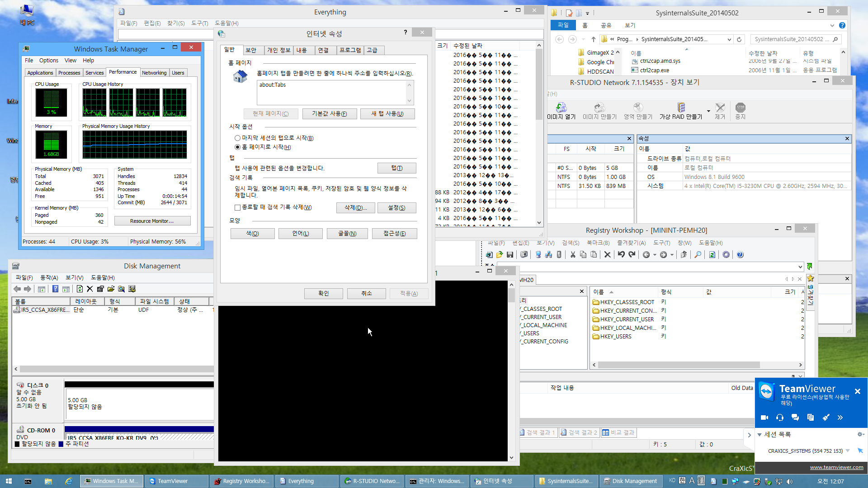
Task: Select the IR5_CCSA_X86FRE volume row in Disk Management
Action: (112, 310)
